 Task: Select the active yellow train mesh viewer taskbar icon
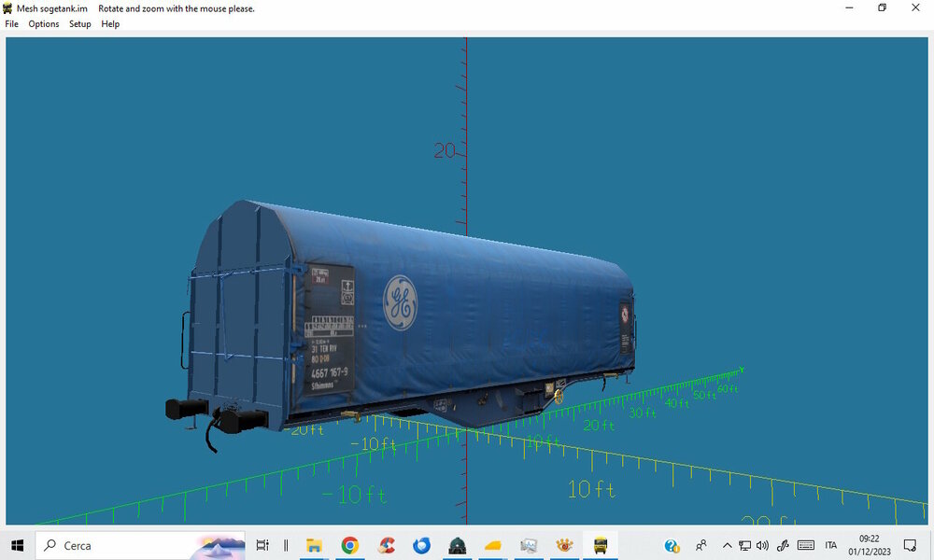tap(601, 545)
